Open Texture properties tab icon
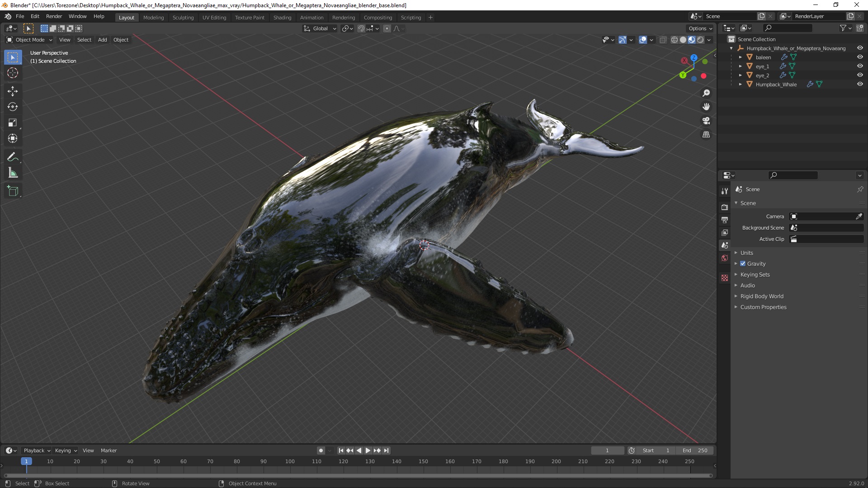The image size is (868, 488). pyautogui.click(x=725, y=278)
